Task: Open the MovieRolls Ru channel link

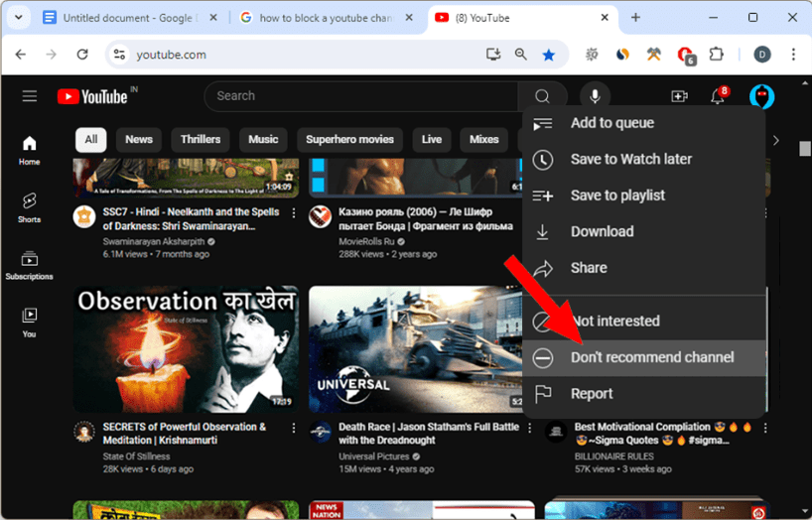Action: (366, 241)
